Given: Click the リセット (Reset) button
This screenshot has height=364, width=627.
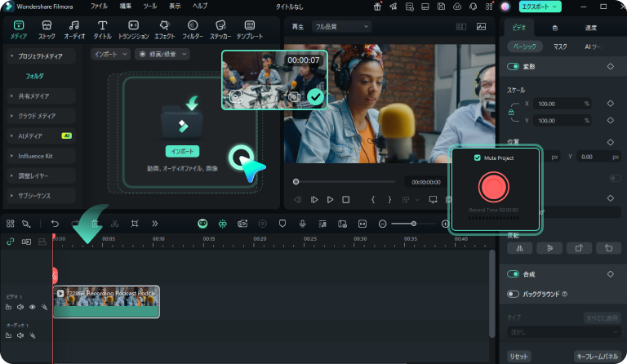Looking at the screenshot, I should [518, 357].
